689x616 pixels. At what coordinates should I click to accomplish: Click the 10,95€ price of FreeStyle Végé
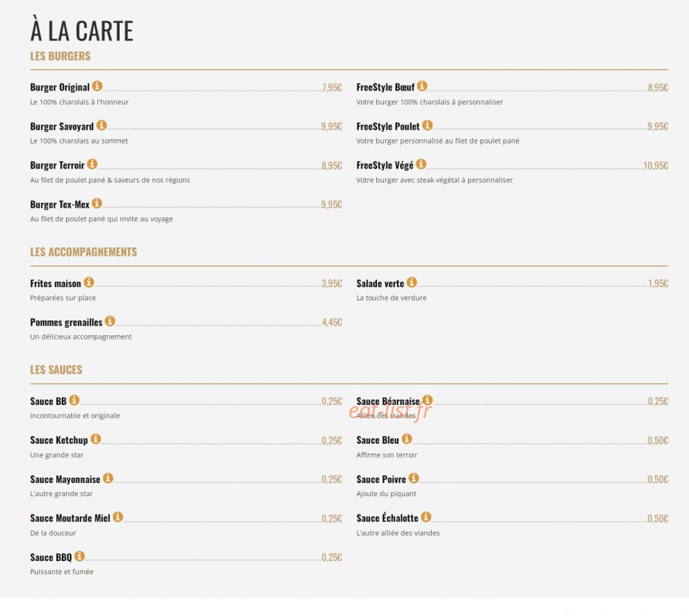[x=656, y=166]
